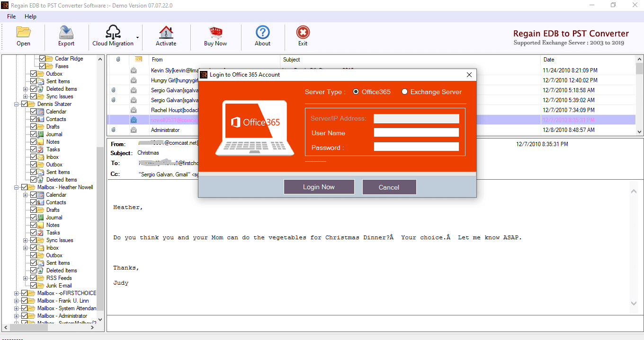
Task: Uncheck the Mailbox - Heather Nowell checkbox
Action: (x=25, y=187)
